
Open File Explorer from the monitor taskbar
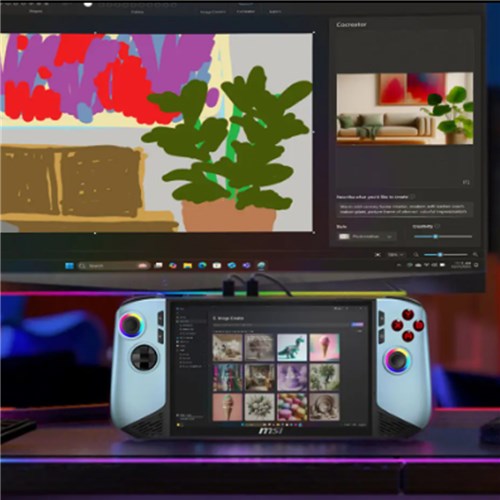188,265
